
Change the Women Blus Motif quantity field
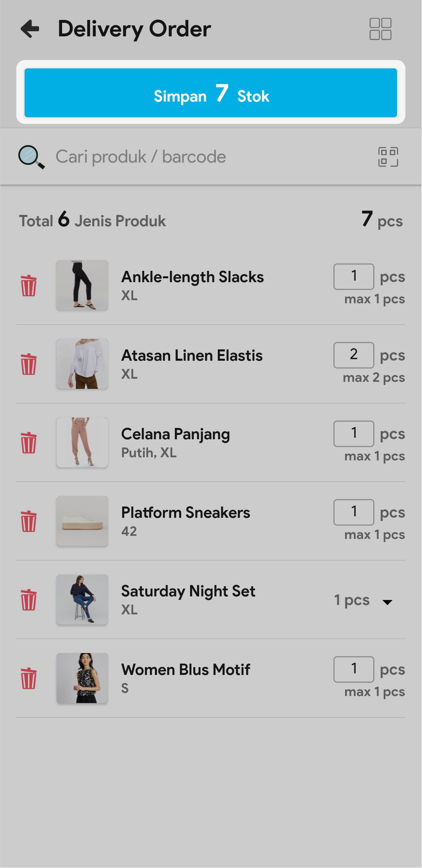click(354, 669)
